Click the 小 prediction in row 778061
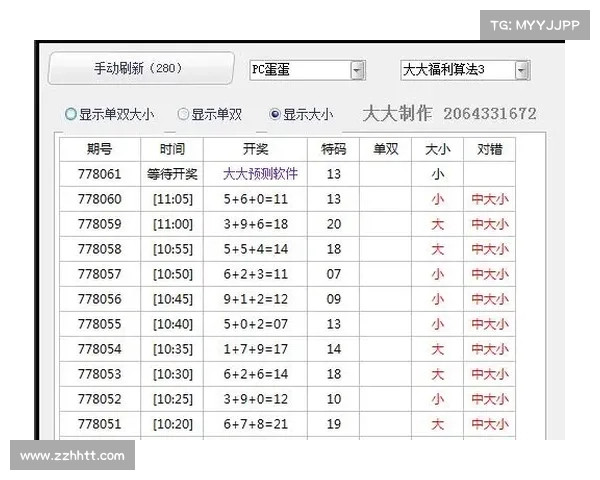Viewport: 600px width, 480px height. tap(437, 175)
